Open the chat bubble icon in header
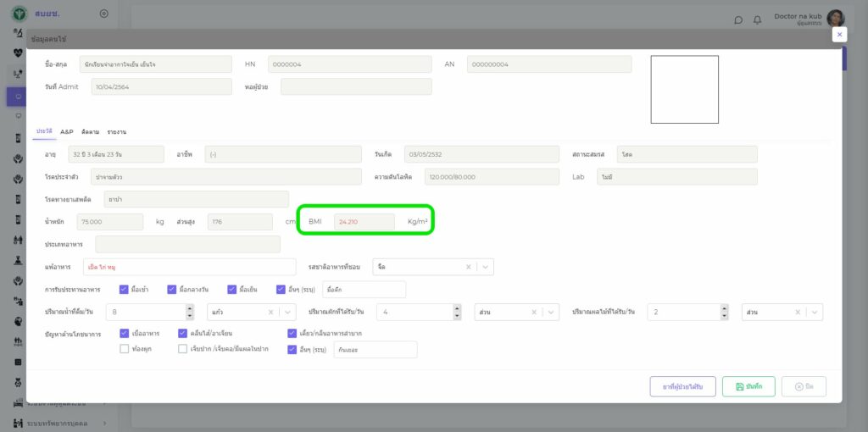868x432 pixels. (x=738, y=19)
